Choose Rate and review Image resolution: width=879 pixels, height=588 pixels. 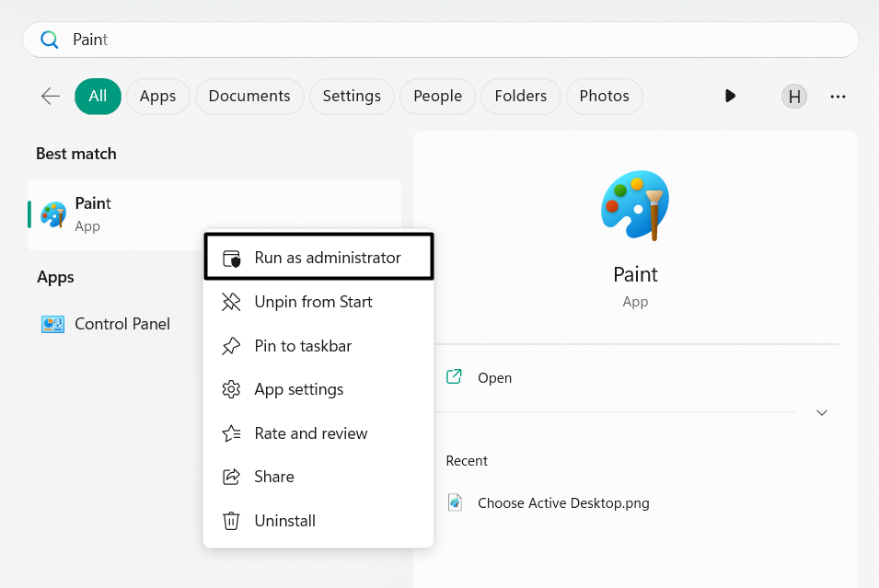click(310, 433)
